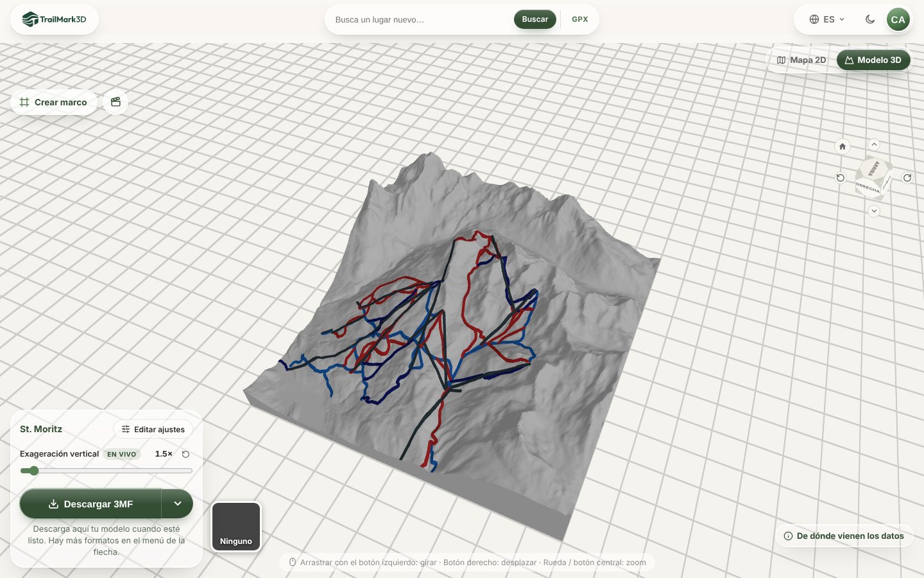Rotate view clockwise with the right arrow
The height and width of the screenshot is (578, 924).
907,178
